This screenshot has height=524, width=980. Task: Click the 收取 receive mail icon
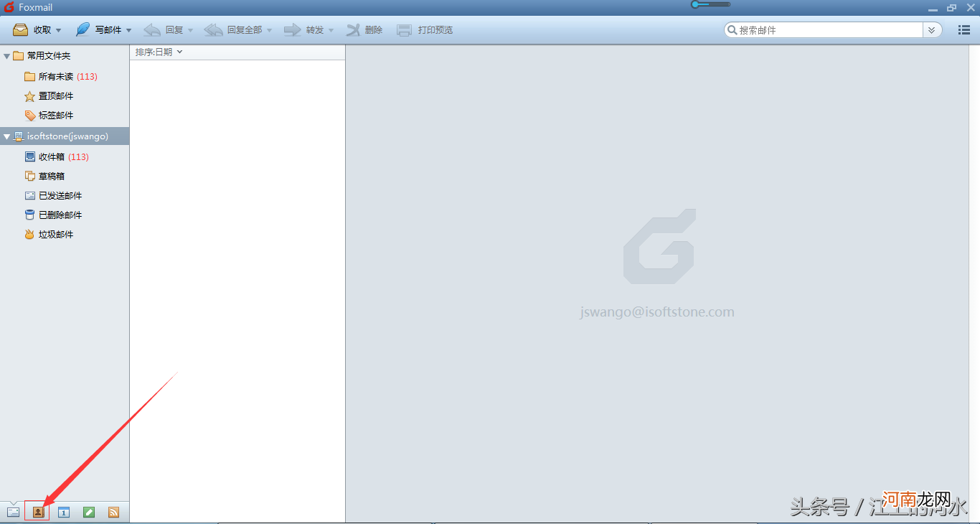[20, 30]
